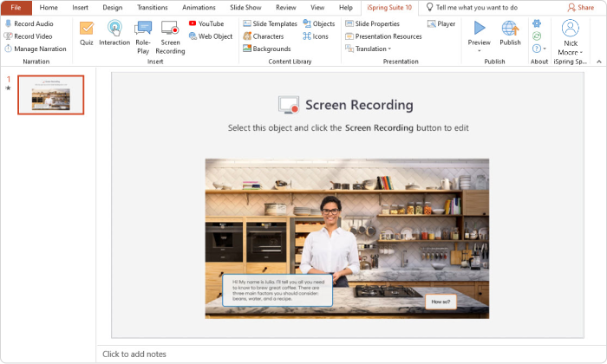
Task: Click Tell me what you want to do
Action: tap(477, 7)
